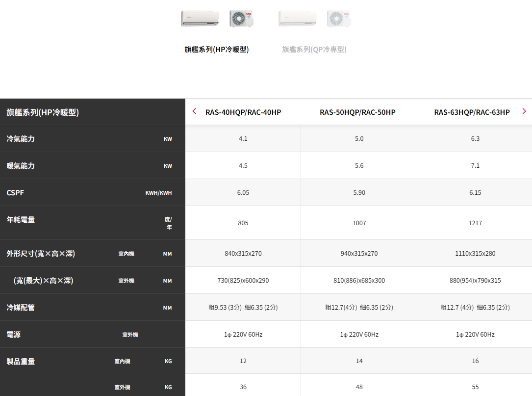Viewport: 532px width, 396px height.
Task: Click the CSPF row label
Action: [15, 193]
